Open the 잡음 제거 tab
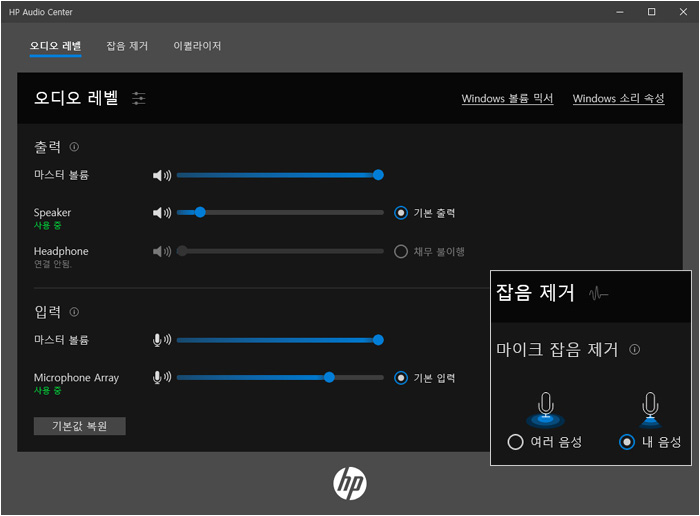700x516 pixels. (127, 46)
